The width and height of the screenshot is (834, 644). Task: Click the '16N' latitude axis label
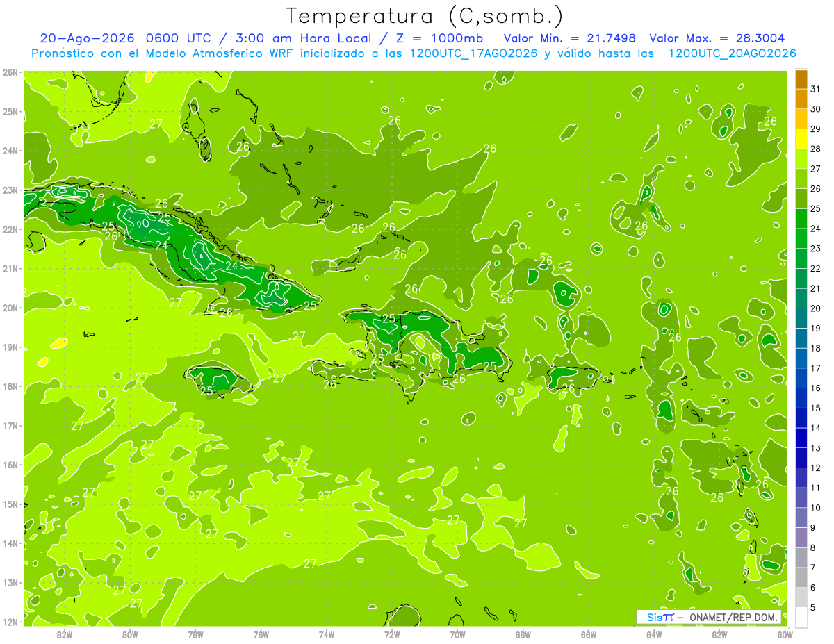[10, 465]
